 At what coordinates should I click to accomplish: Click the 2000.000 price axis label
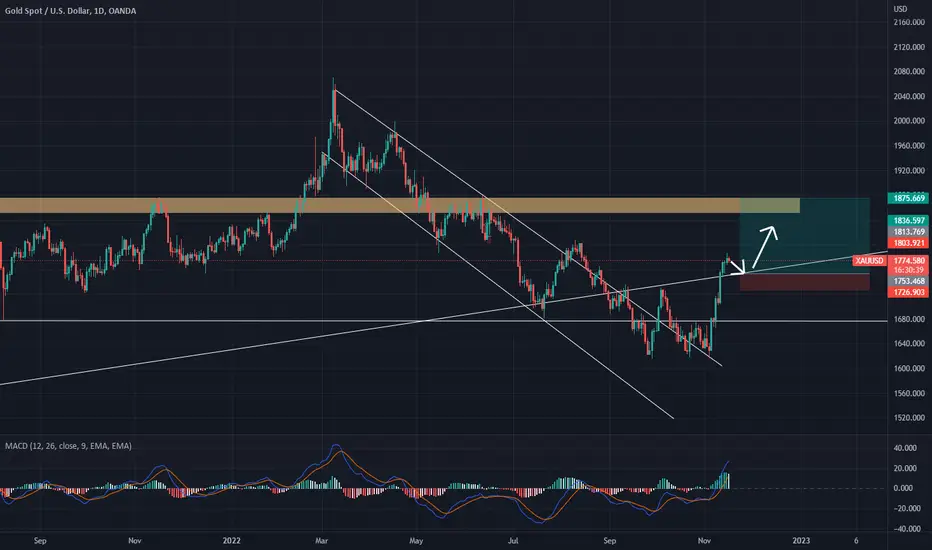pyautogui.click(x=909, y=121)
